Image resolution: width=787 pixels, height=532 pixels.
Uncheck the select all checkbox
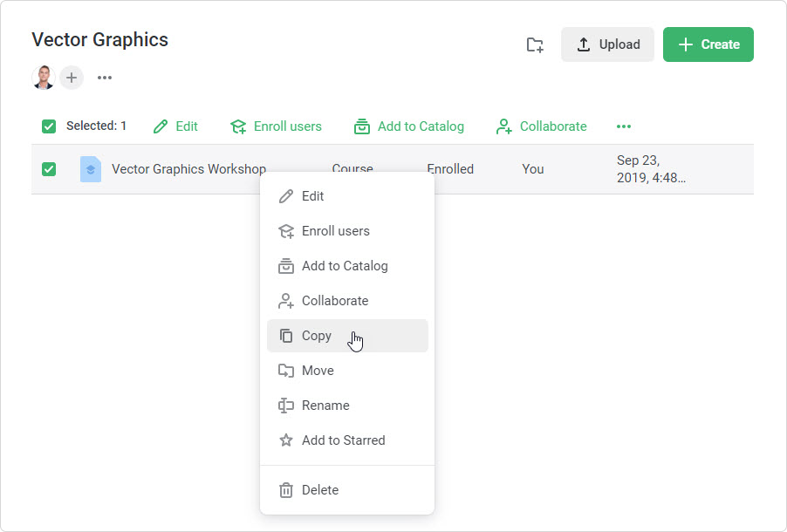coord(49,126)
